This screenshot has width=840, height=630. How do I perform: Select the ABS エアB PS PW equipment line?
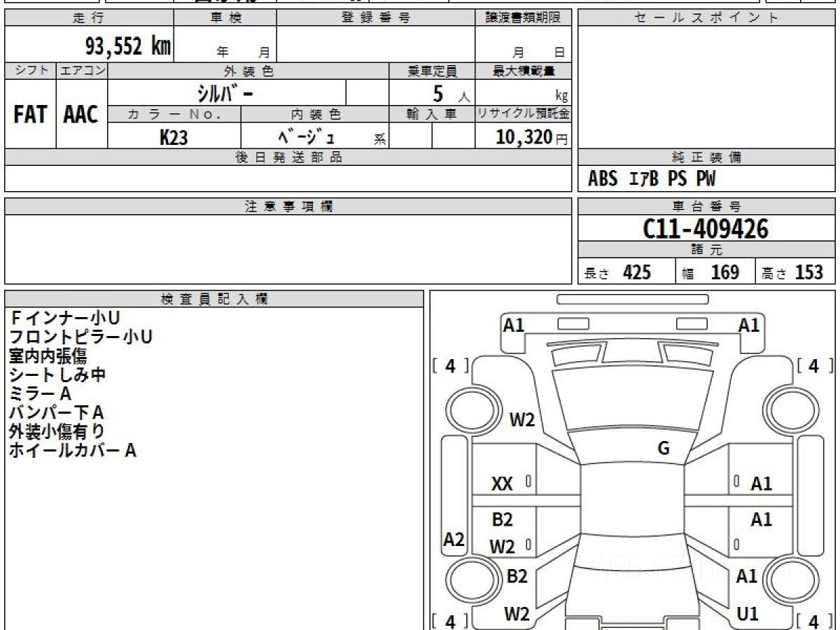tap(652, 179)
